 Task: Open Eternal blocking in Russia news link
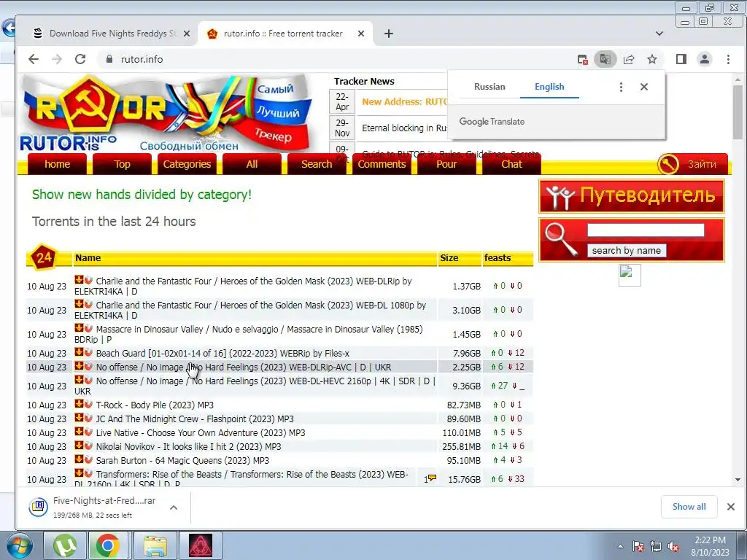pos(404,128)
